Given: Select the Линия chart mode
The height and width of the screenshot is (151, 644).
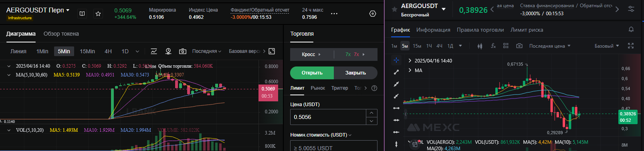Looking at the screenshot, I should (x=18, y=51).
